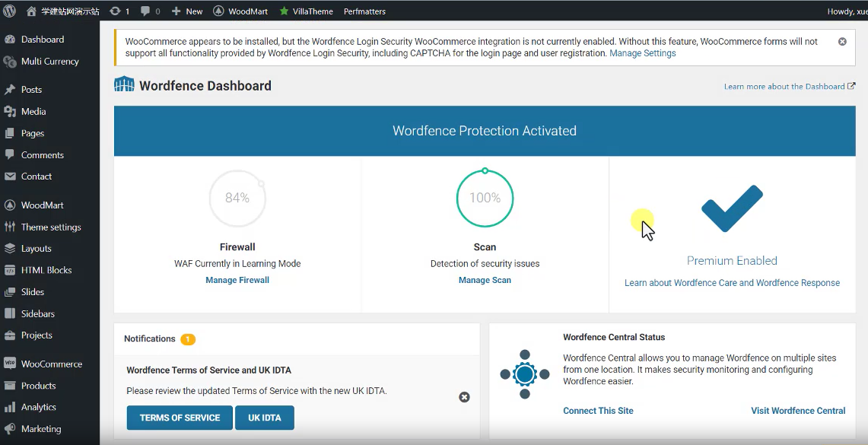The width and height of the screenshot is (868, 445).
Task: Click the Projects briefcase icon
Action: click(x=10, y=335)
